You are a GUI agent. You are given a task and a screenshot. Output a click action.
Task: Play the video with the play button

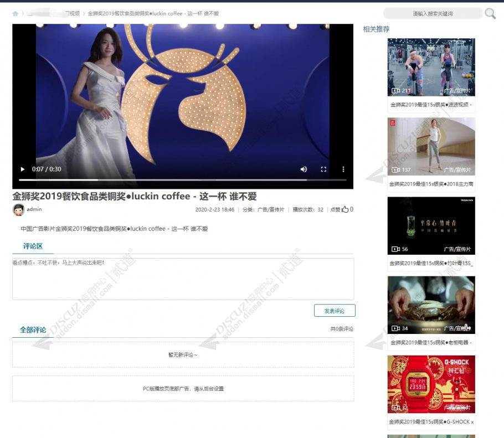coord(23,169)
